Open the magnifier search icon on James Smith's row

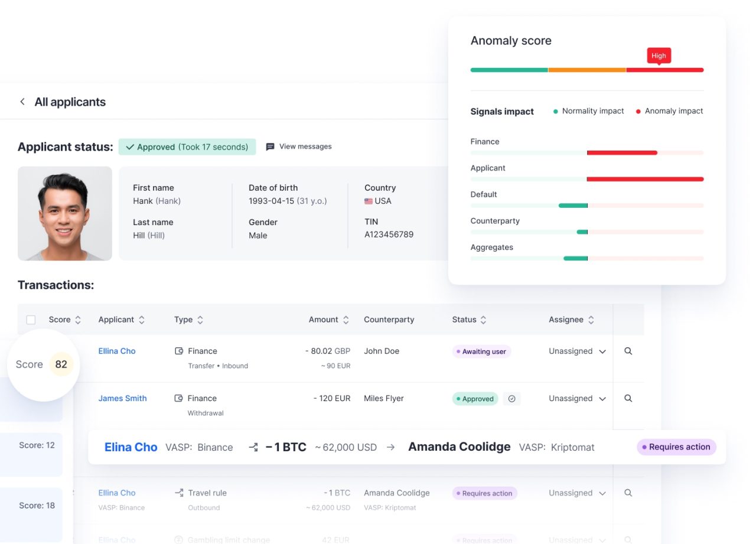coord(629,398)
